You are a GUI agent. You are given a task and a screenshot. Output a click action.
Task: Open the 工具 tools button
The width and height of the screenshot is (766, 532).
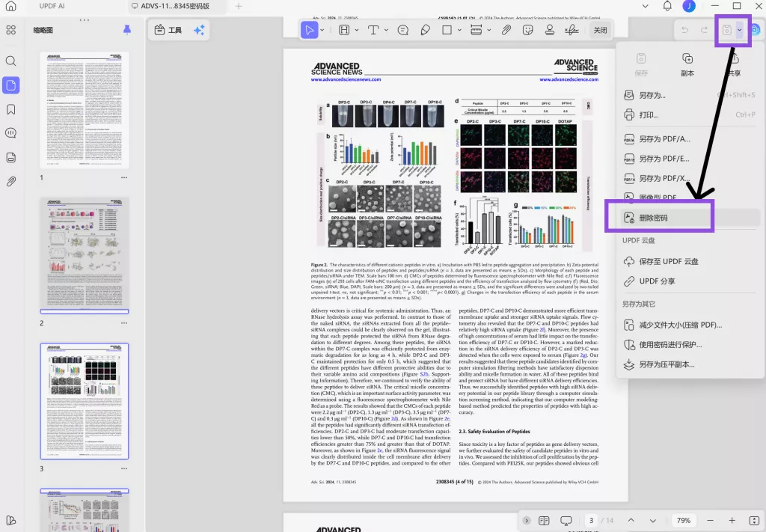point(168,30)
